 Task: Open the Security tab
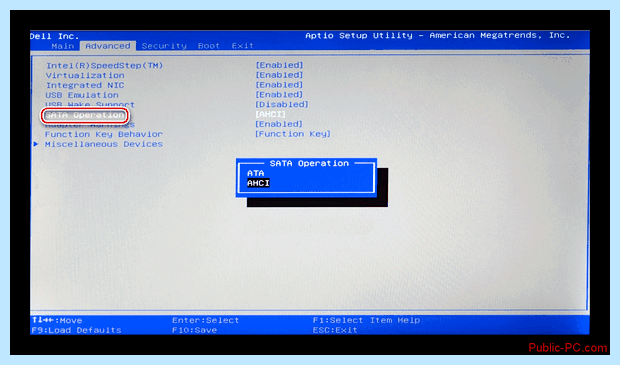pos(164,46)
